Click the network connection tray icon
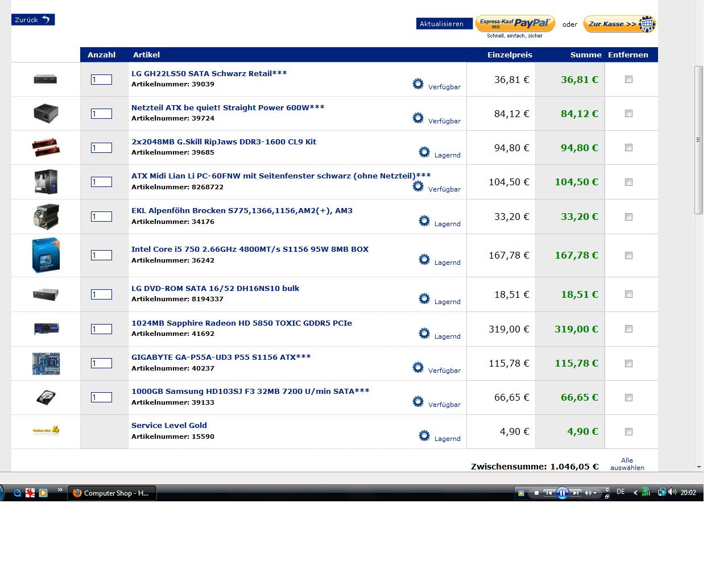Image resolution: width=728 pixels, height=582 pixels. [661, 492]
